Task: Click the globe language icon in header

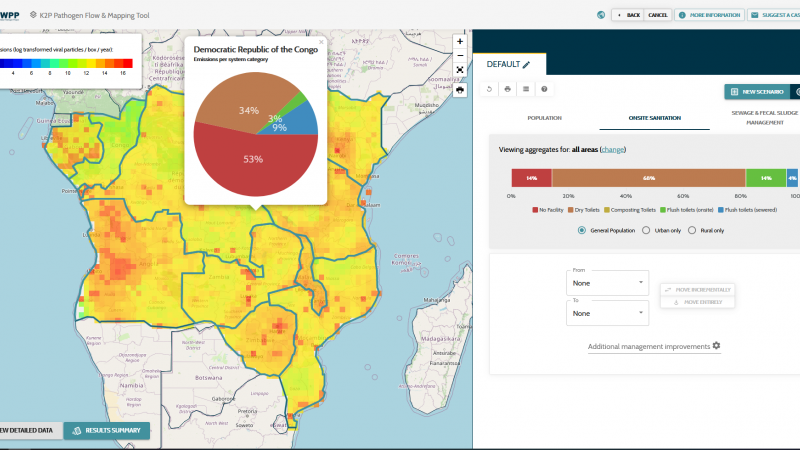Action: (x=601, y=15)
